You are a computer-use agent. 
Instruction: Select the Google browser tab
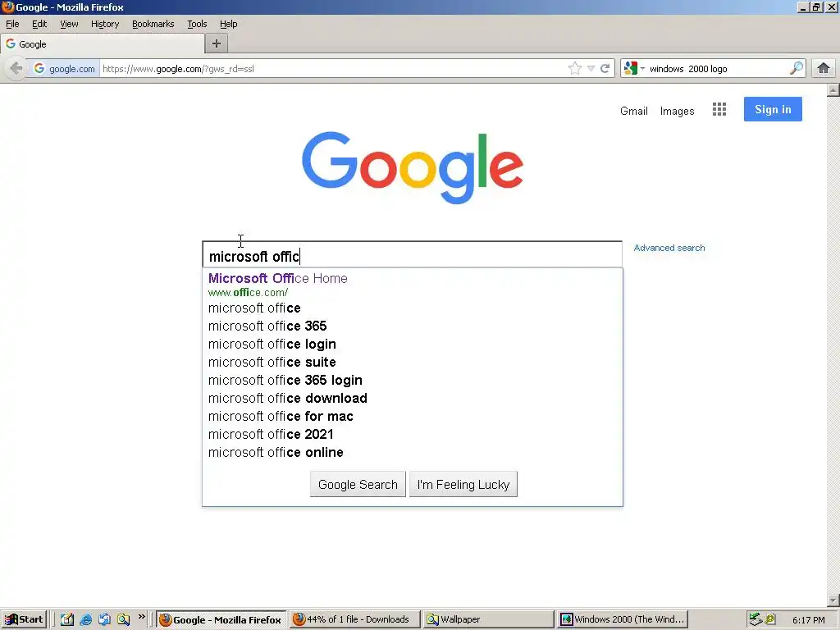click(103, 44)
